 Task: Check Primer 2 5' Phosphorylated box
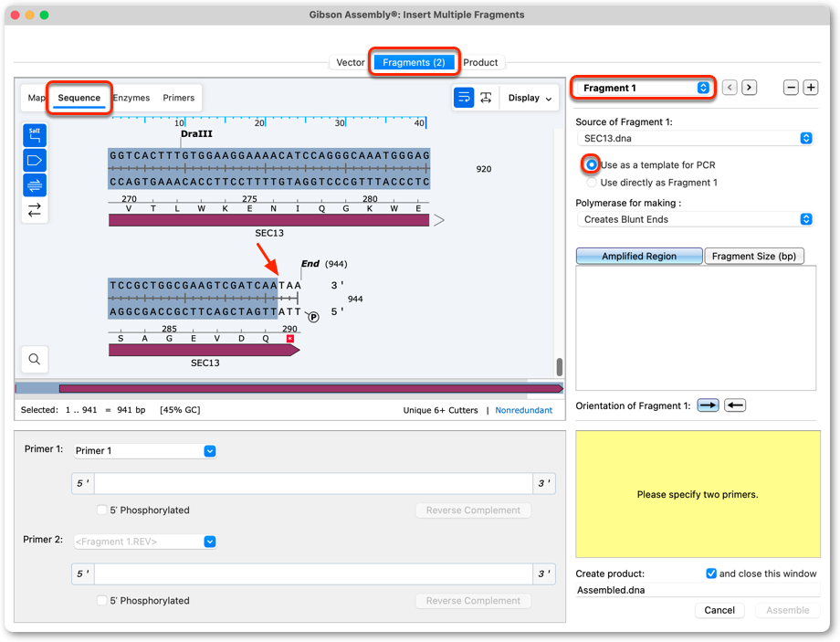pos(101,600)
